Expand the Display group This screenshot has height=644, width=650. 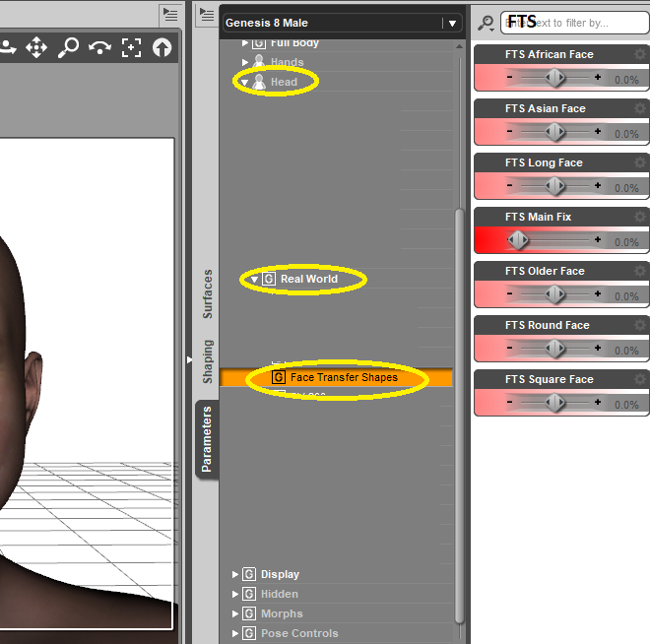tap(235, 574)
